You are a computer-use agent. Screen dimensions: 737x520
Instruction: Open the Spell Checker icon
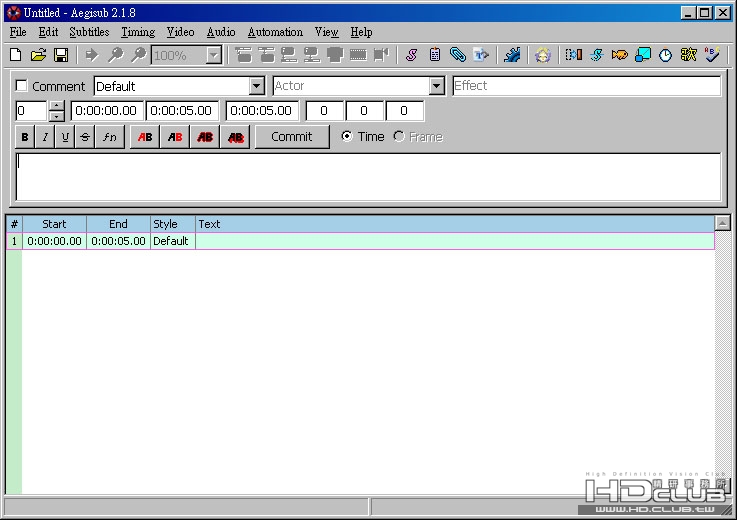[x=712, y=55]
